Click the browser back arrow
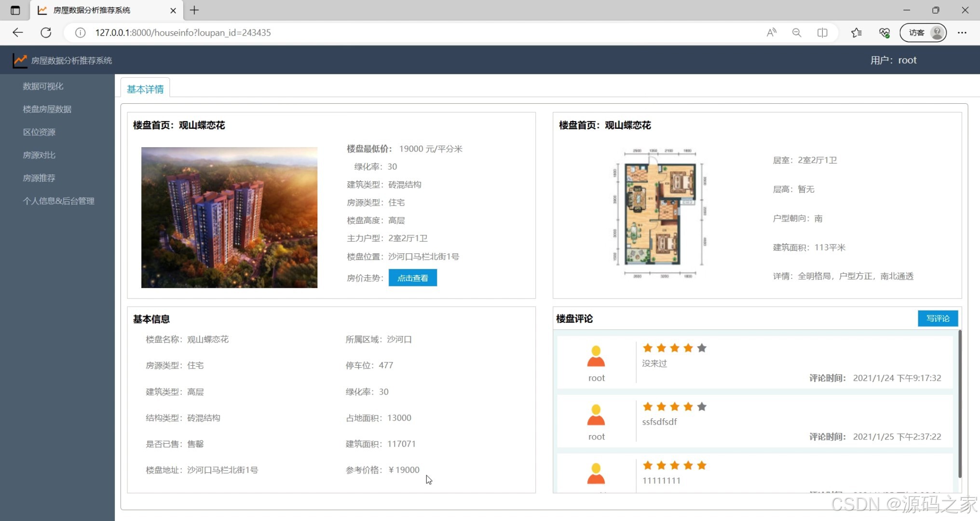The width and height of the screenshot is (980, 521). point(18,33)
